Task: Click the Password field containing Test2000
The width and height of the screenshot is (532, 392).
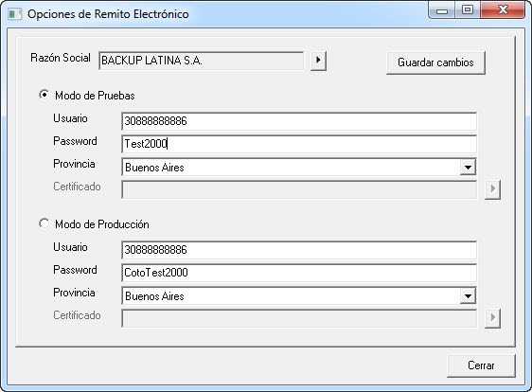Action: (299, 144)
